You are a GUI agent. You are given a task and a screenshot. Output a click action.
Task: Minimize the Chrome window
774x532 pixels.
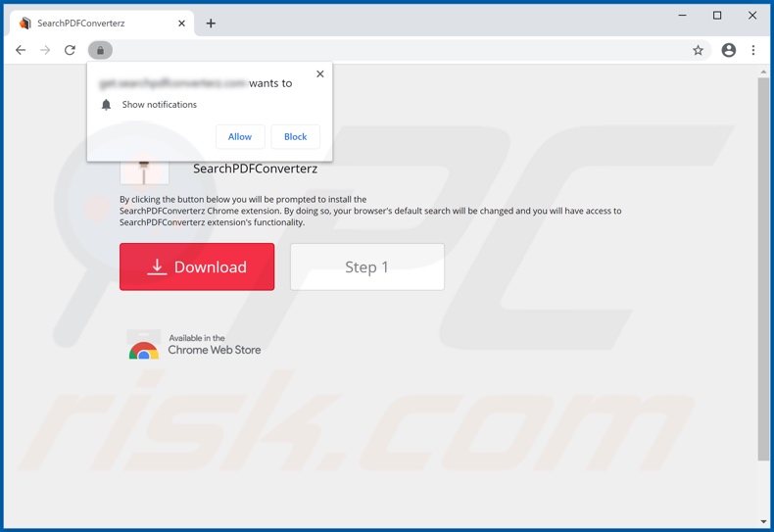[682, 16]
